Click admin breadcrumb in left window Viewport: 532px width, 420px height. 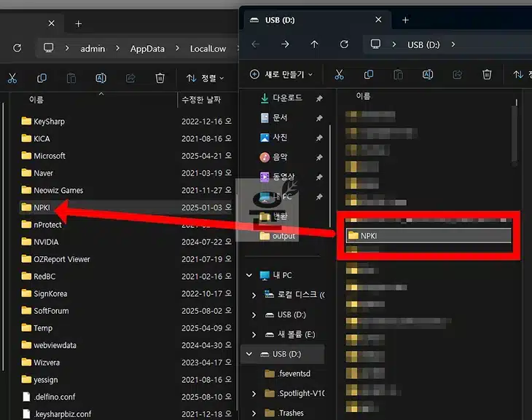pyautogui.click(x=93, y=49)
